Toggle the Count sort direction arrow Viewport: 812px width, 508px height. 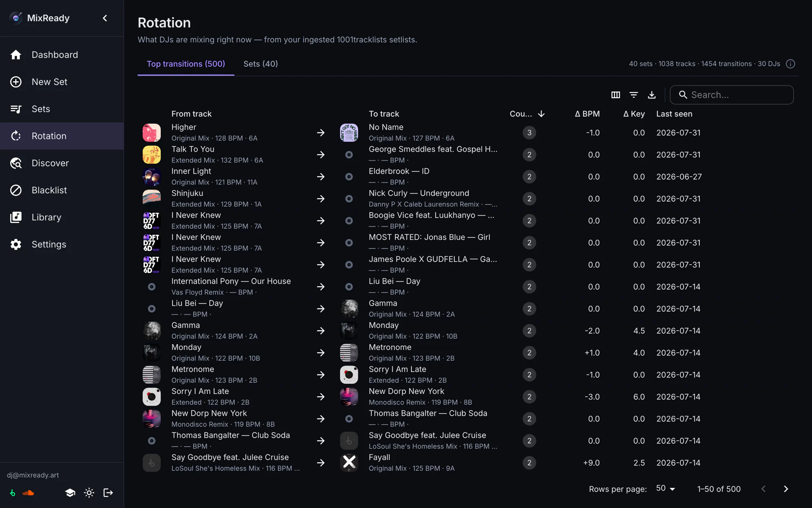[x=541, y=114]
